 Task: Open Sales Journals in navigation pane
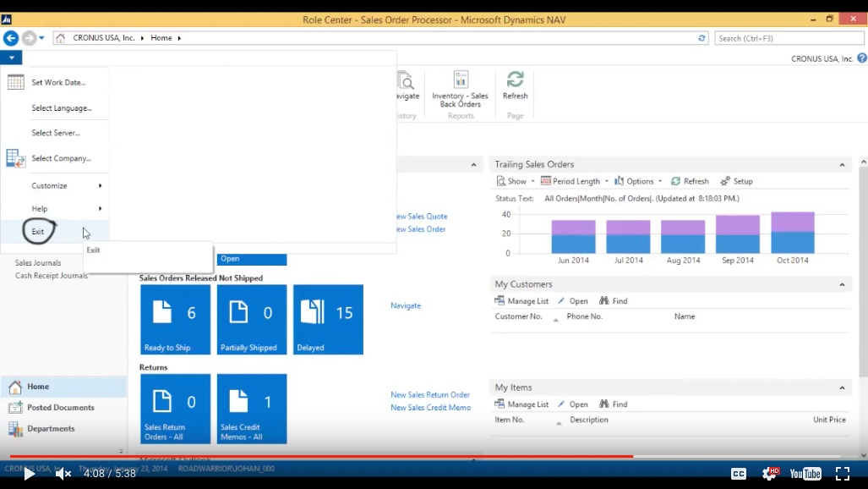[x=38, y=263]
